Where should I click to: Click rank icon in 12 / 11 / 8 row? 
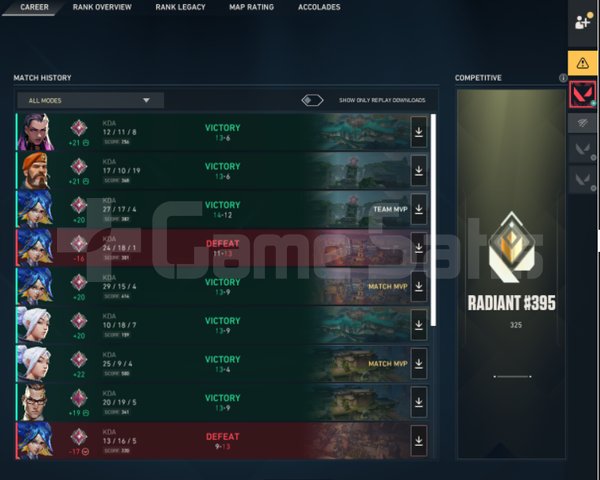click(79, 128)
